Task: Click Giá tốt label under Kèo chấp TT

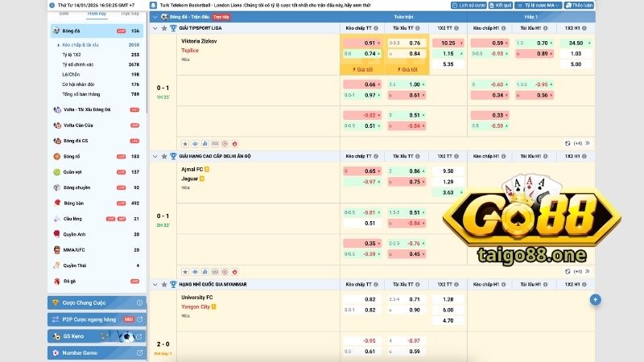Action: tap(363, 70)
